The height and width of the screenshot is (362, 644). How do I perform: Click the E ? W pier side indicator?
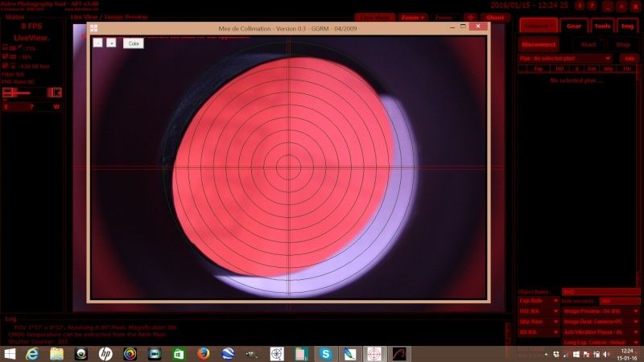coord(31,107)
